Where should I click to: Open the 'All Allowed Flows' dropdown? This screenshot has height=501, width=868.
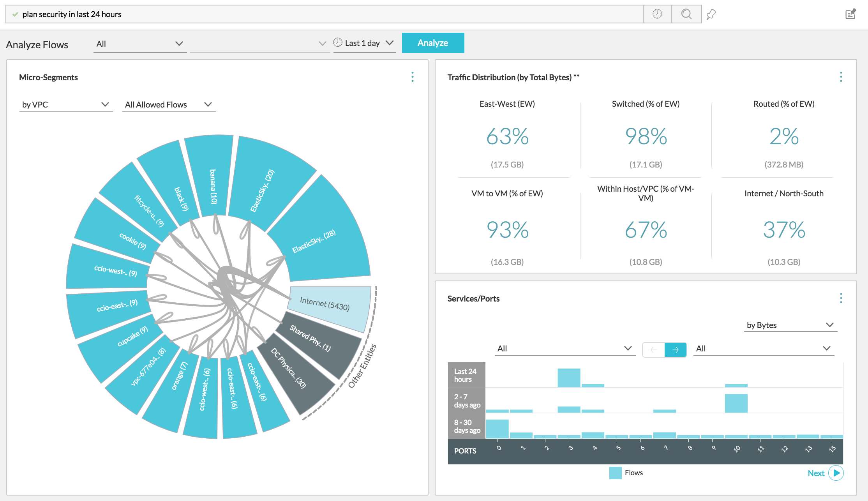(x=168, y=104)
